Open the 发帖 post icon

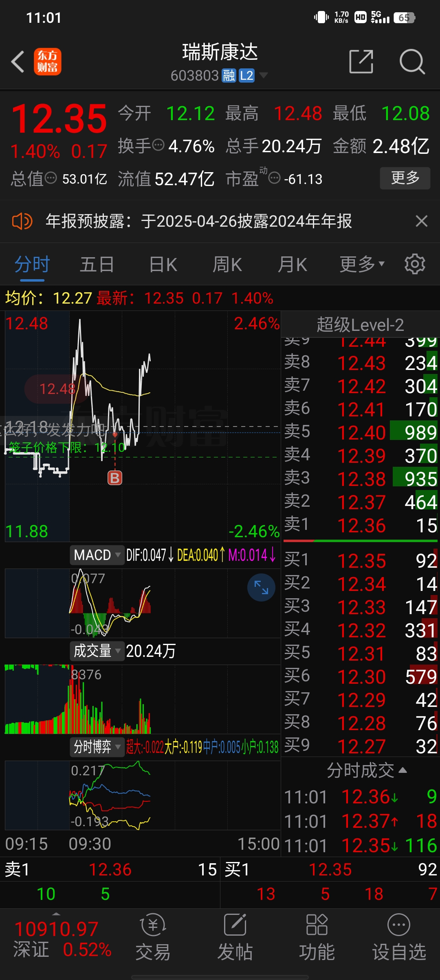(x=235, y=937)
